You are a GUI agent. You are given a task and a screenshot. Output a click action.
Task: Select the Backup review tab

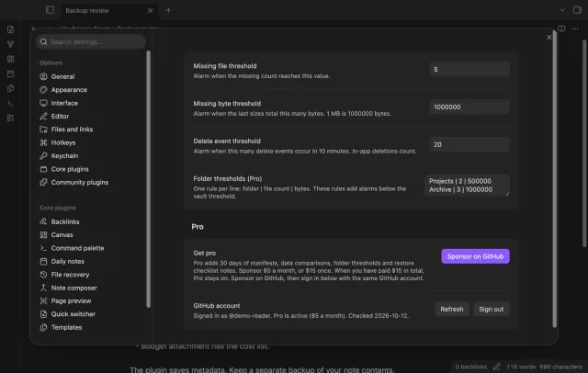[108, 10]
